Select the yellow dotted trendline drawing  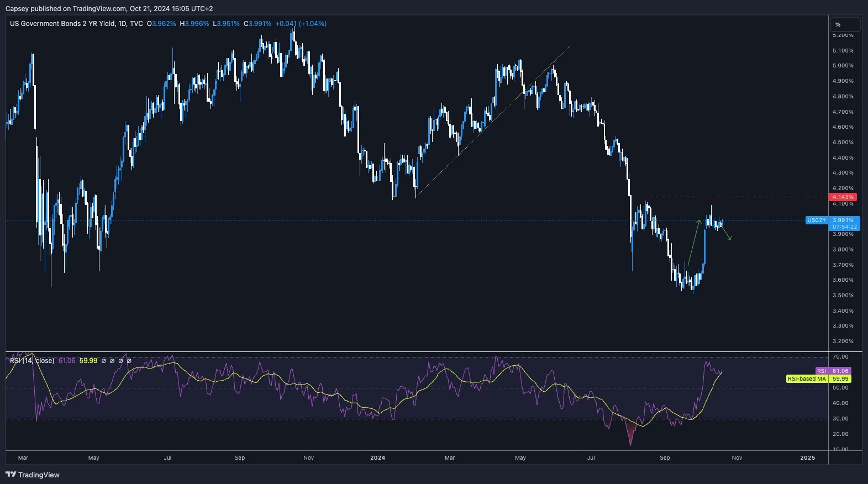(x=493, y=121)
